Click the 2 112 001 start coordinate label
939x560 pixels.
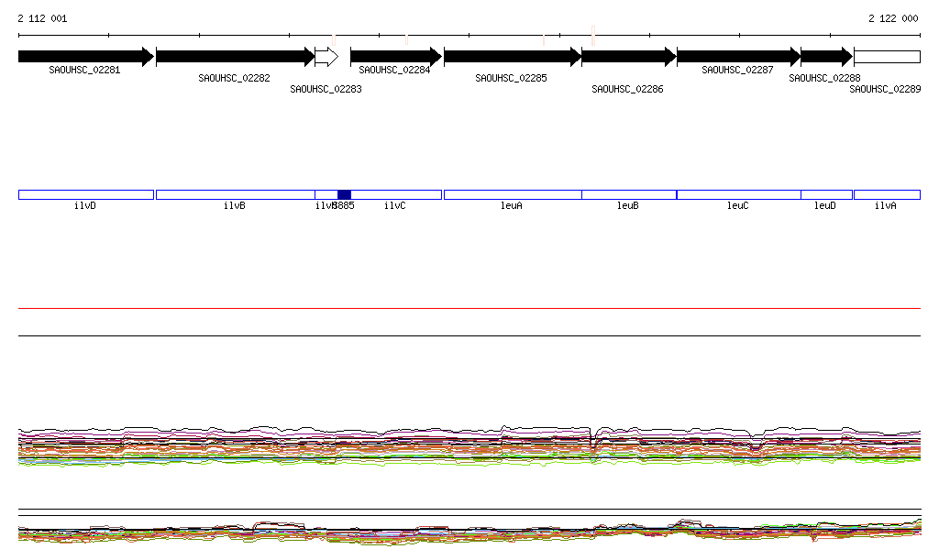(42, 18)
